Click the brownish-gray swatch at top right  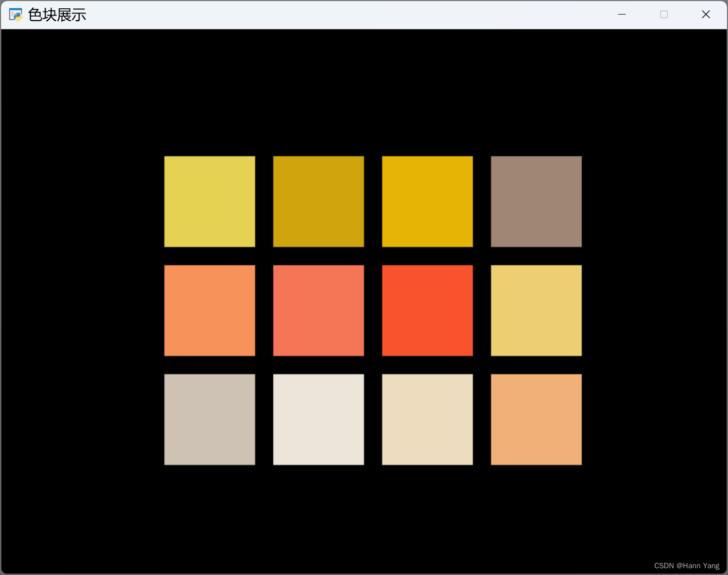(x=536, y=201)
